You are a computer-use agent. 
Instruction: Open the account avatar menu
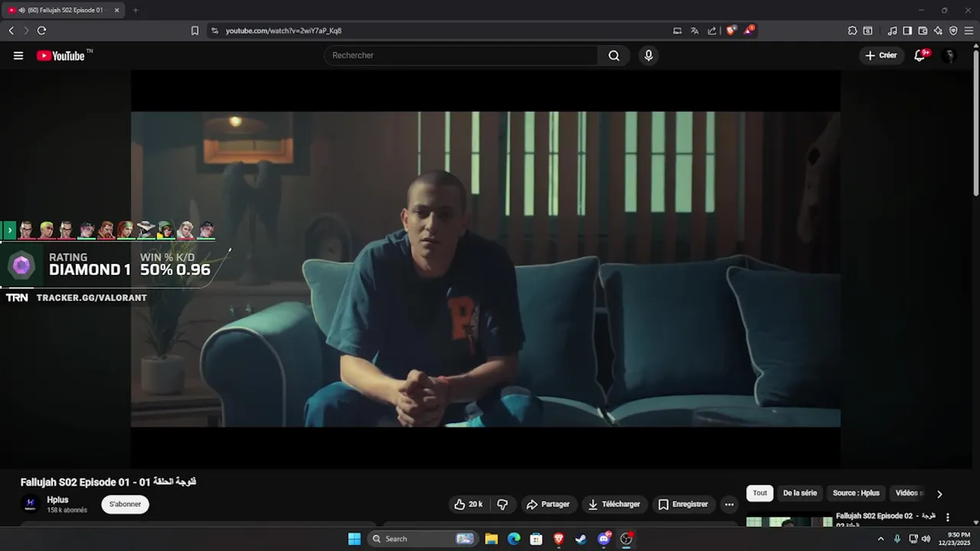click(x=949, y=56)
